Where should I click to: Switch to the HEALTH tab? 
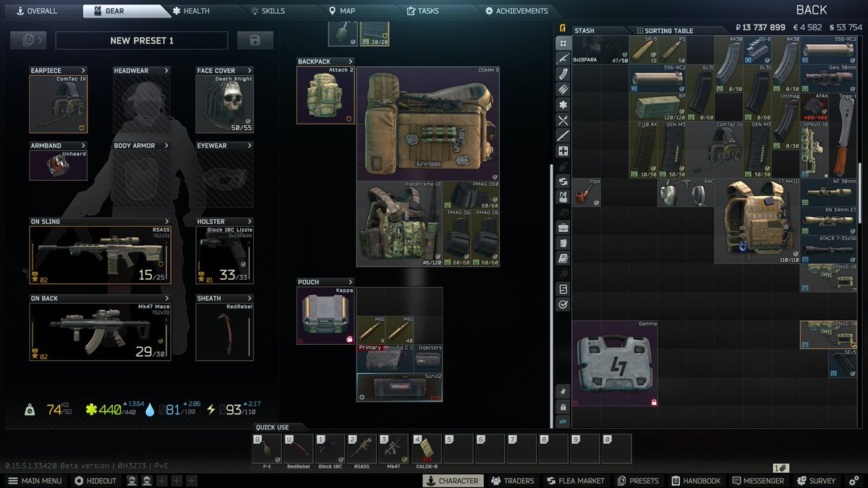click(x=192, y=11)
